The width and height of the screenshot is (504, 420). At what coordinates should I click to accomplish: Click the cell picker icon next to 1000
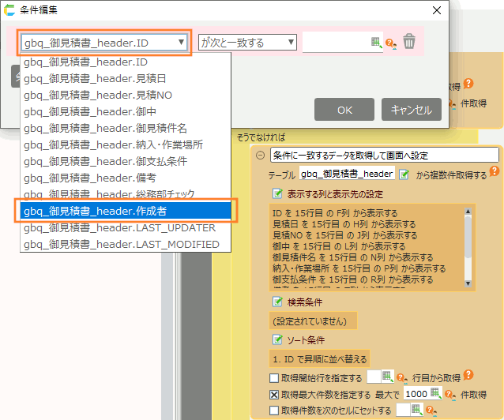(x=435, y=392)
